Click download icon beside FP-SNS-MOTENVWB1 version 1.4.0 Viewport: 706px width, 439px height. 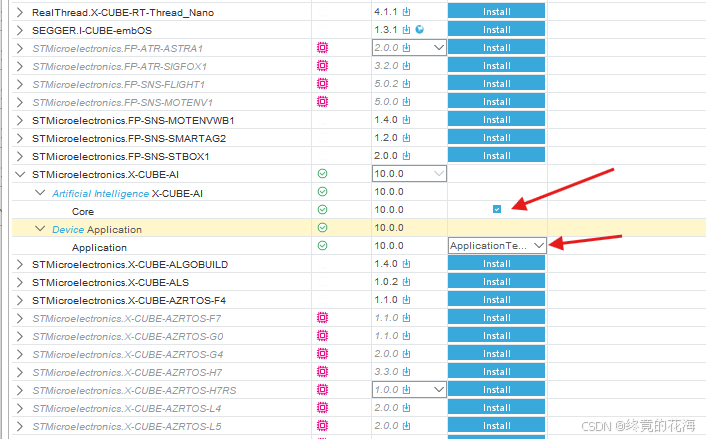[407, 120]
